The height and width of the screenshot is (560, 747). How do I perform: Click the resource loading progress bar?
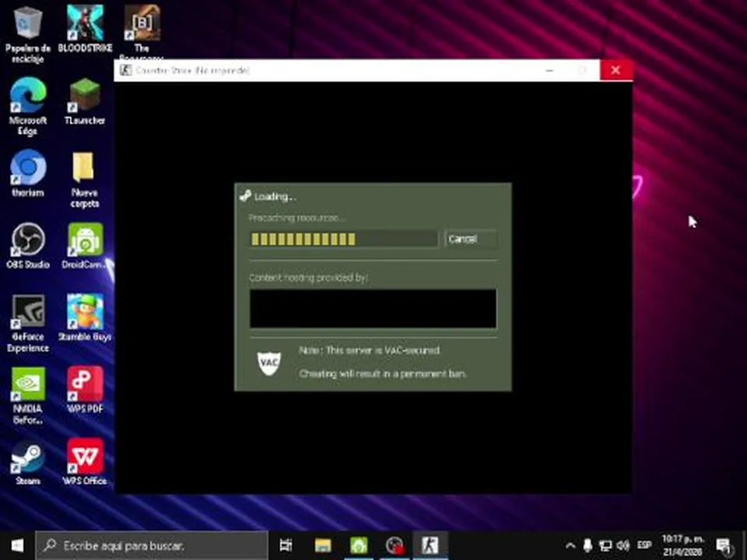343,239
